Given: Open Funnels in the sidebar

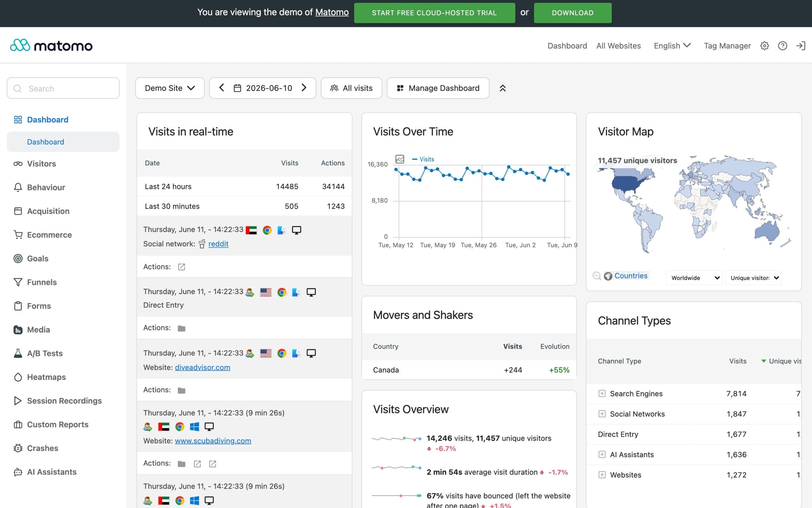Looking at the screenshot, I should point(42,282).
